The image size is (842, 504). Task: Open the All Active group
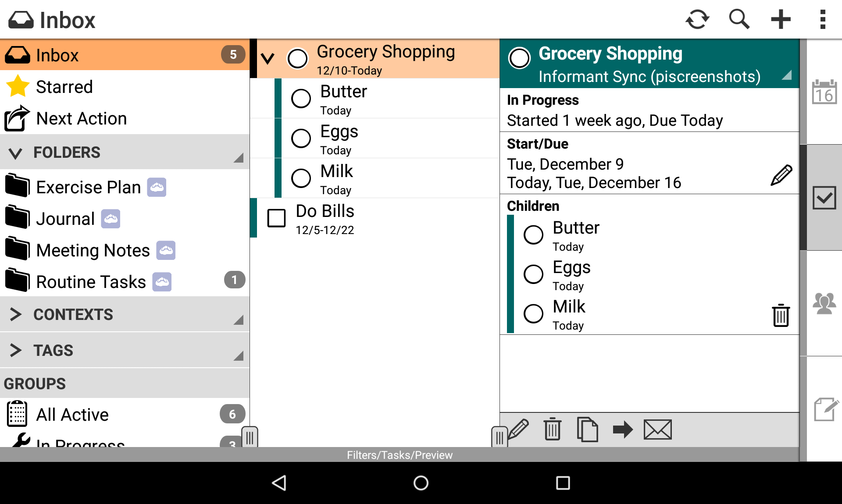(72, 414)
